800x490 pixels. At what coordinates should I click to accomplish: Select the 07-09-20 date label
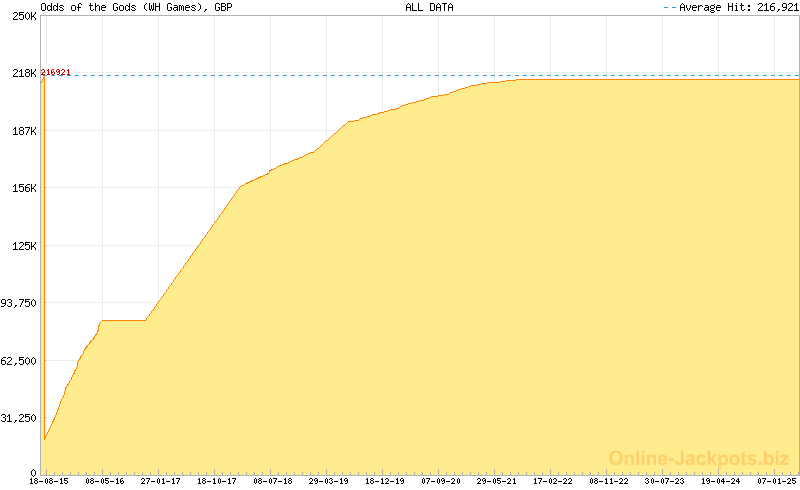441,482
